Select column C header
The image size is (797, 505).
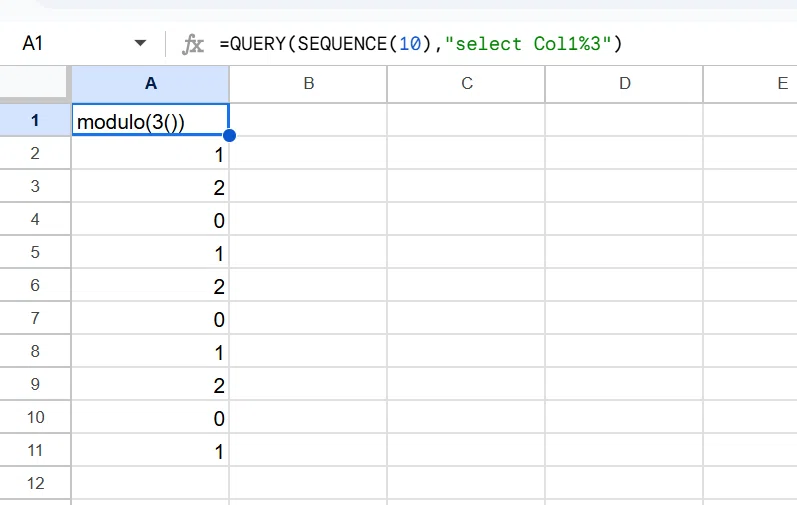click(467, 84)
